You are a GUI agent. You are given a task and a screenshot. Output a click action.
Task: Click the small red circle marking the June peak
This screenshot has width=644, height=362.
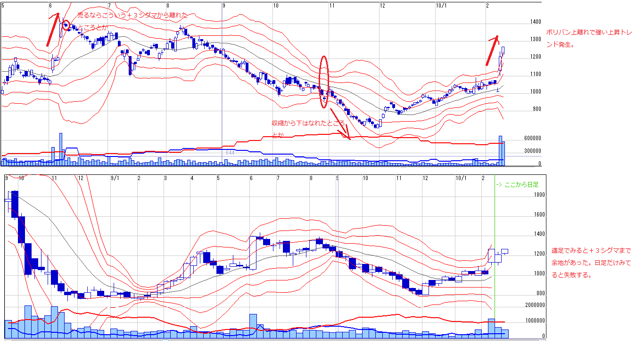[66, 25]
